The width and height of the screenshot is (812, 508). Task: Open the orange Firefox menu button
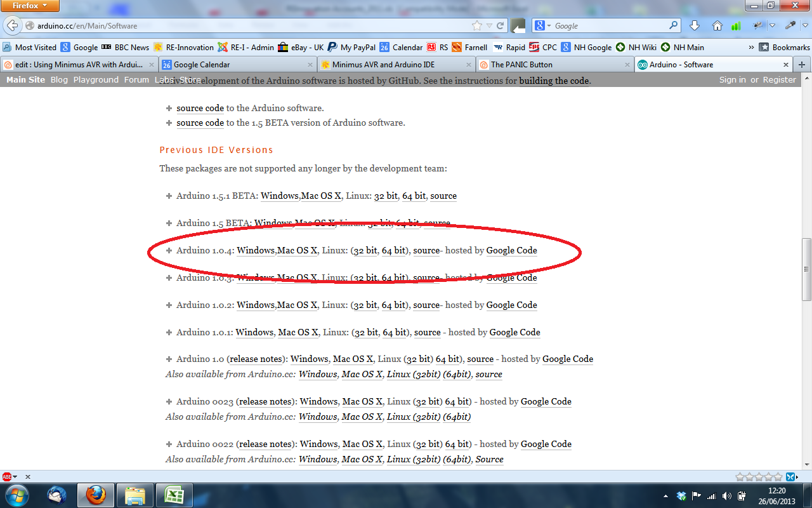30,6
